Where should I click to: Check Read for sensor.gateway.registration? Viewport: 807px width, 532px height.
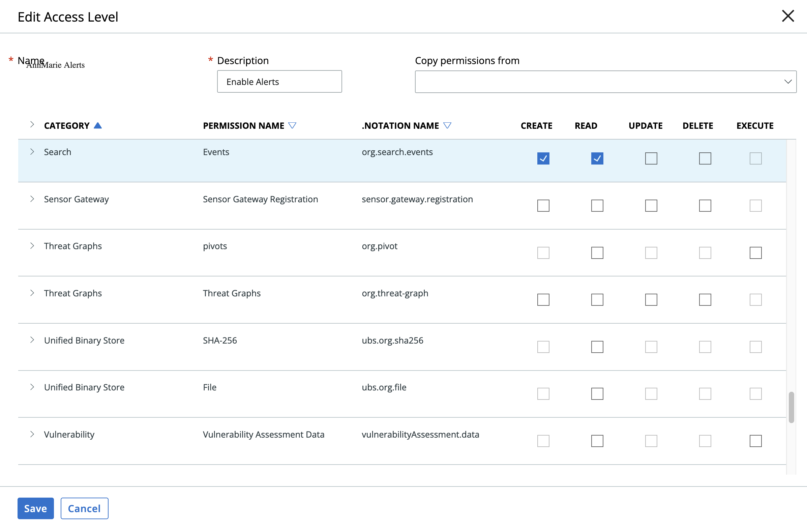(597, 206)
